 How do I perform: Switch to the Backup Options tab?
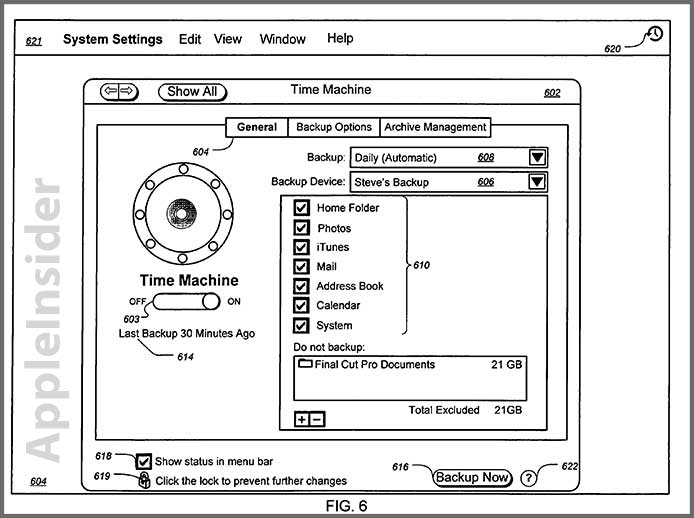click(x=334, y=127)
